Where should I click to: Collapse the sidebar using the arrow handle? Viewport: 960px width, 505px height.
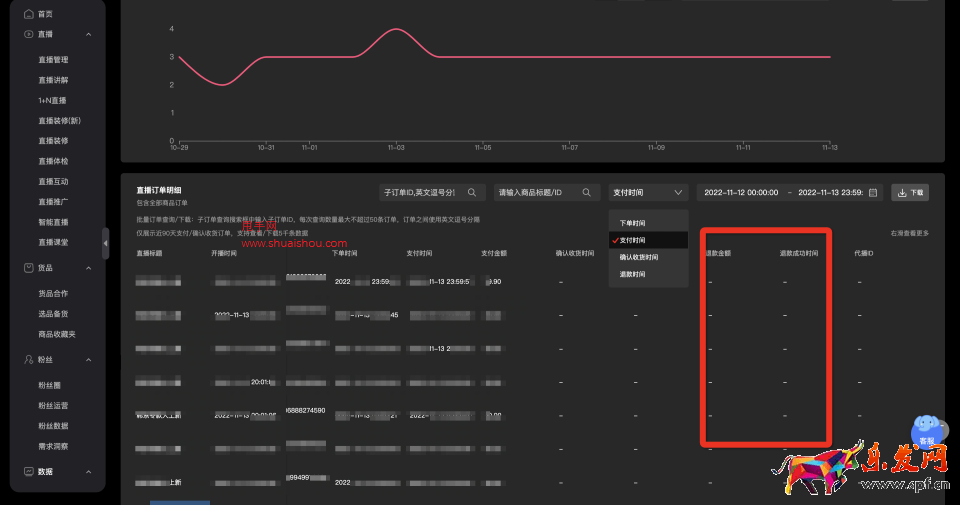(106, 243)
